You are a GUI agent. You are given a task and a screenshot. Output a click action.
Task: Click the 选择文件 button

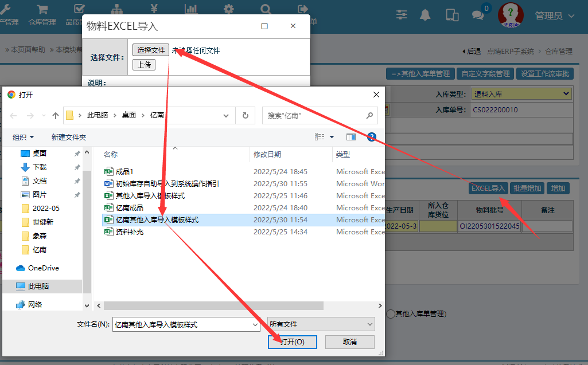pos(151,50)
